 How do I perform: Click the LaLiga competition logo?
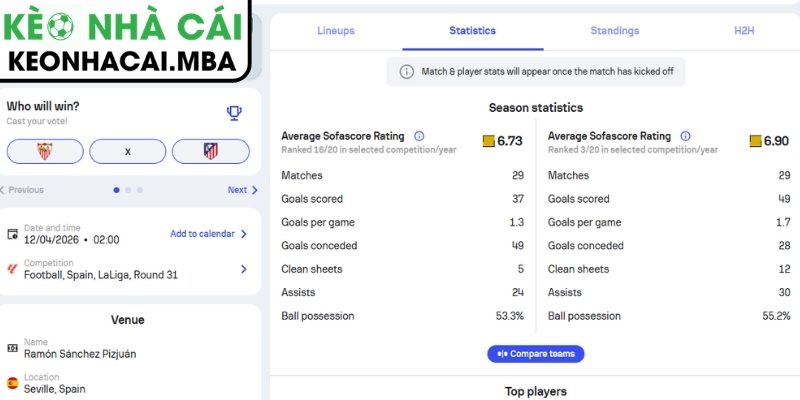click(x=12, y=268)
